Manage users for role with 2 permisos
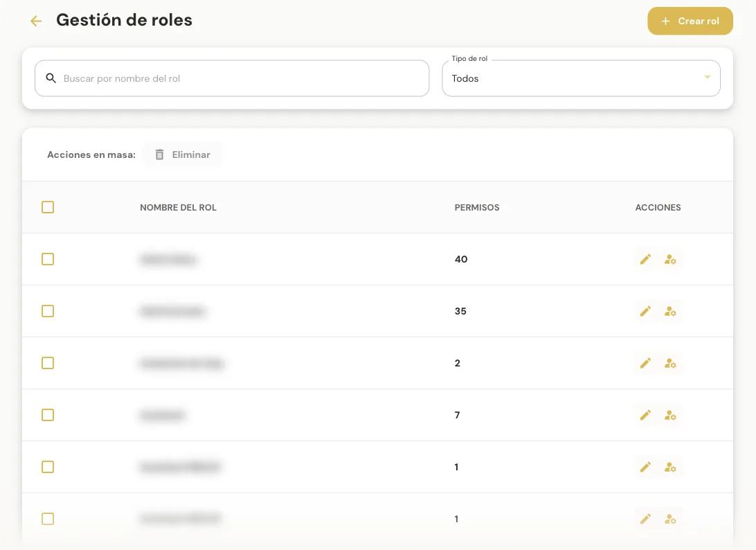This screenshot has height=550, width=756. (670, 363)
